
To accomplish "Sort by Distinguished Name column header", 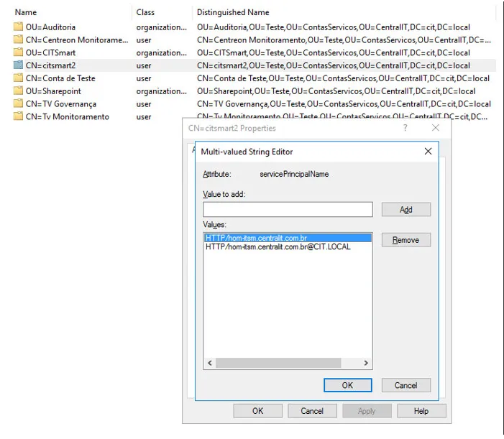I will tap(233, 12).
